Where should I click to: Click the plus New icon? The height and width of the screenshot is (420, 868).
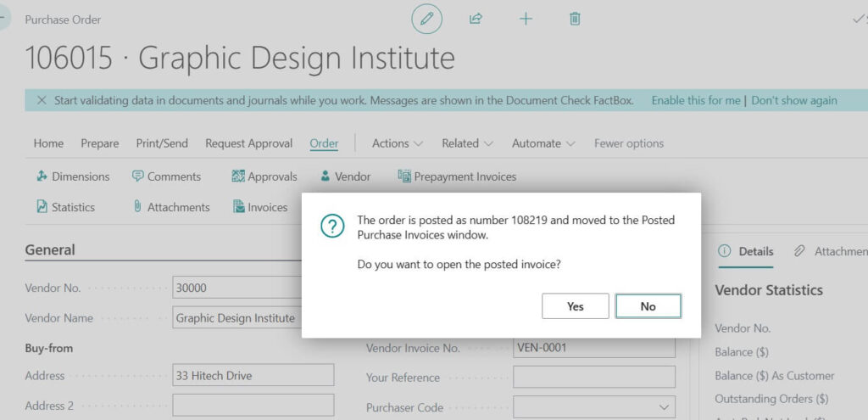click(526, 19)
